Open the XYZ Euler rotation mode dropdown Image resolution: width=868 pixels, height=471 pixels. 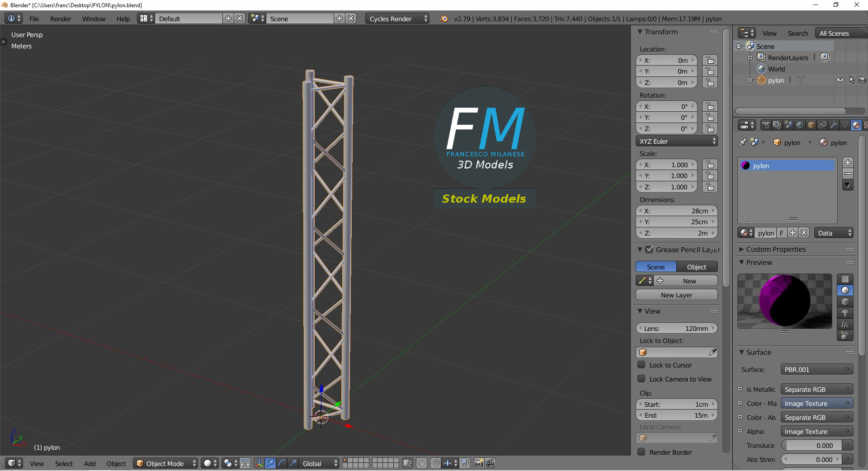coord(677,141)
